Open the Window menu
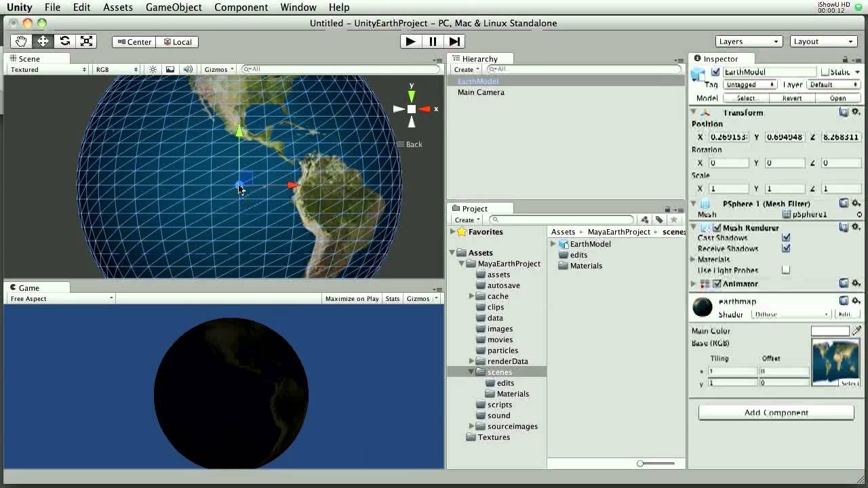Screen dimensions: 868x488 point(298,7)
